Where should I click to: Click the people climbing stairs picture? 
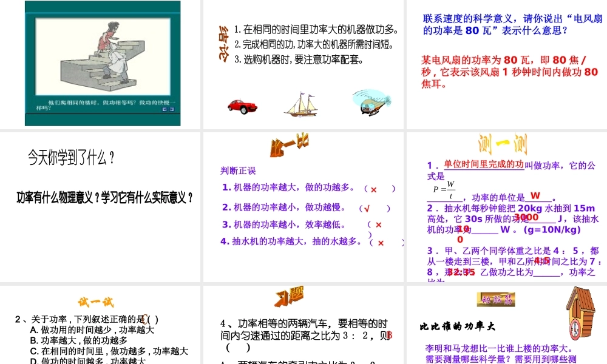(103, 56)
